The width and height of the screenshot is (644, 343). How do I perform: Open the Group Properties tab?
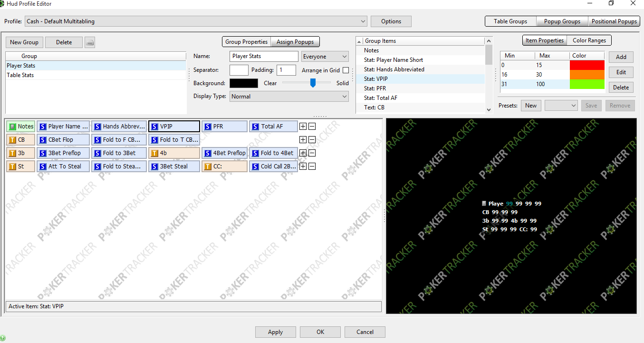[x=246, y=42]
